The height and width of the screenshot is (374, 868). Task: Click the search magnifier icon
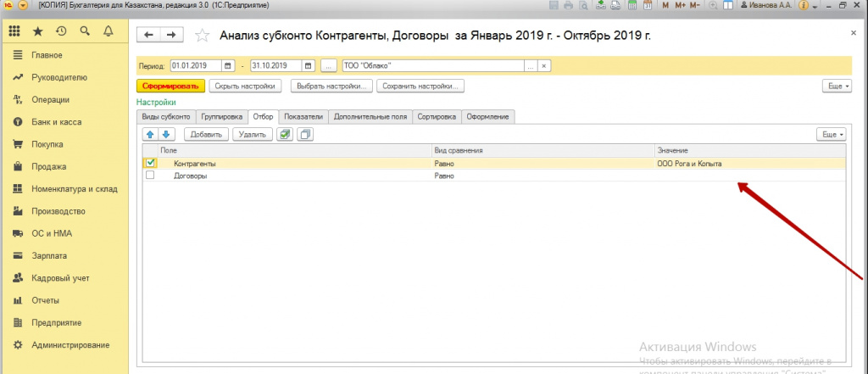[x=85, y=32]
